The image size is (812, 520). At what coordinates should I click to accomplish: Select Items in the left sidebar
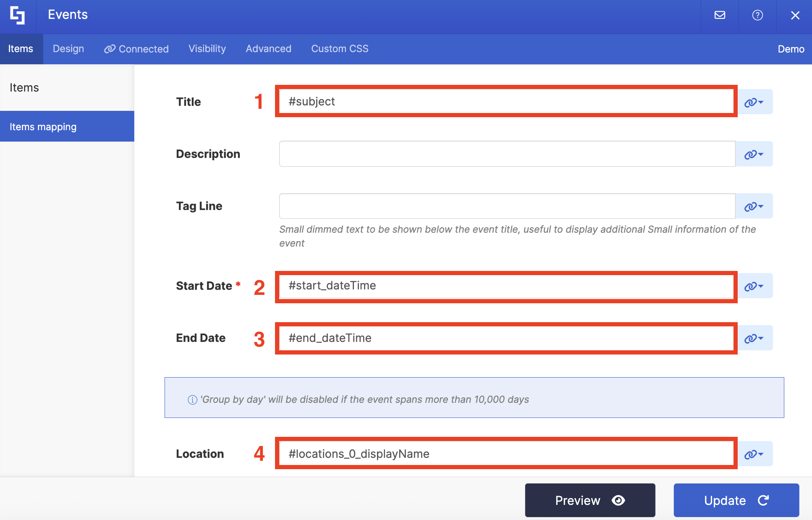coord(24,87)
